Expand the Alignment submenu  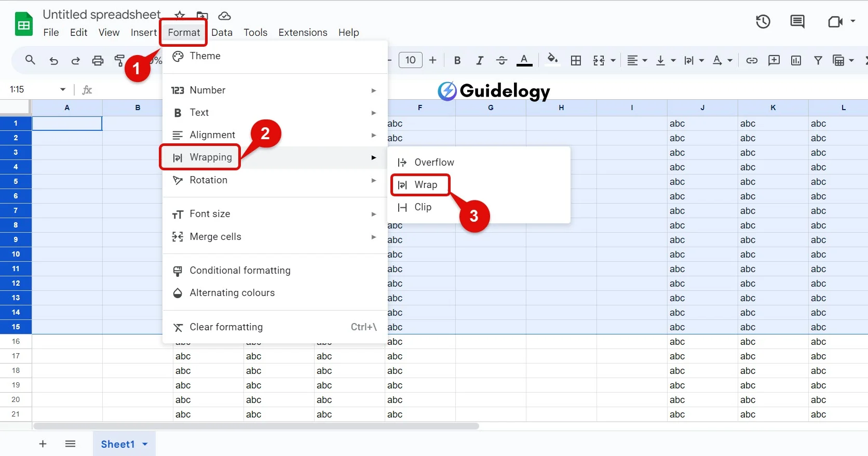coord(275,135)
